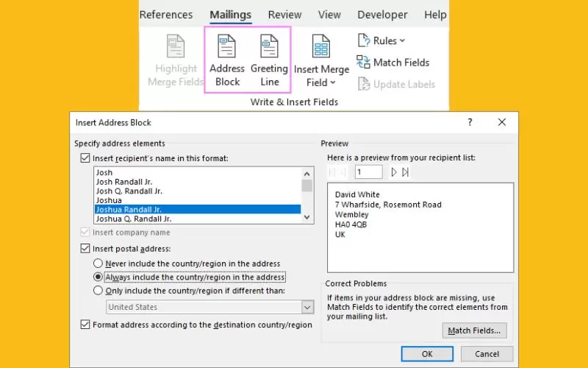Expand the Insert Merge Field dropdown arrow
Viewport: 588px width, 368px height.
pos(333,82)
